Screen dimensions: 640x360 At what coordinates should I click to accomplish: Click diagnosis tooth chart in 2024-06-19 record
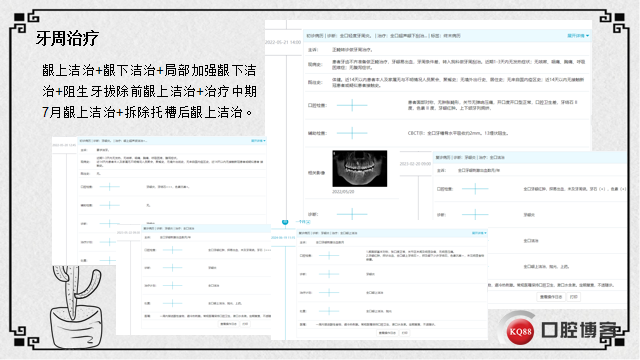point(329,274)
